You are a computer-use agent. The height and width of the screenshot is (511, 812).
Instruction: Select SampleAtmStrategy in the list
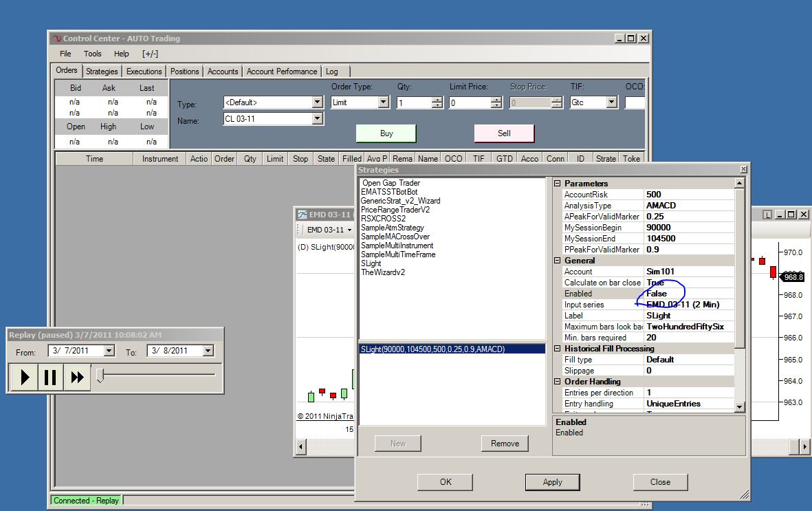[392, 228]
